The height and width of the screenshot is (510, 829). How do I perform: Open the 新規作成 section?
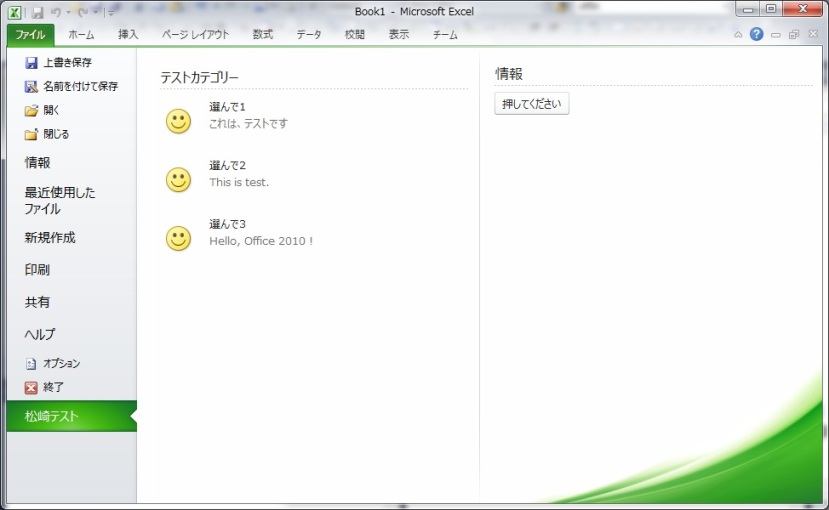tap(50, 238)
